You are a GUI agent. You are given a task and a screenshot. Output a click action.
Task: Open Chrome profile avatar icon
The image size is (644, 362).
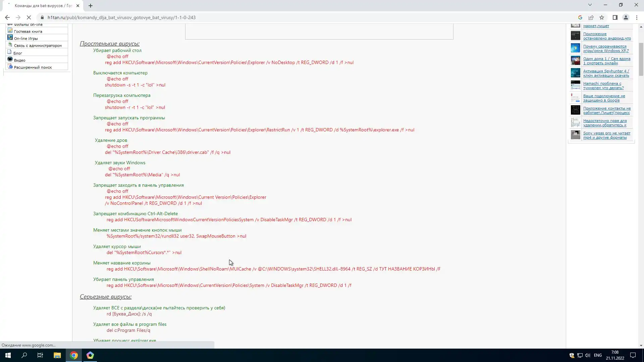coord(626,17)
